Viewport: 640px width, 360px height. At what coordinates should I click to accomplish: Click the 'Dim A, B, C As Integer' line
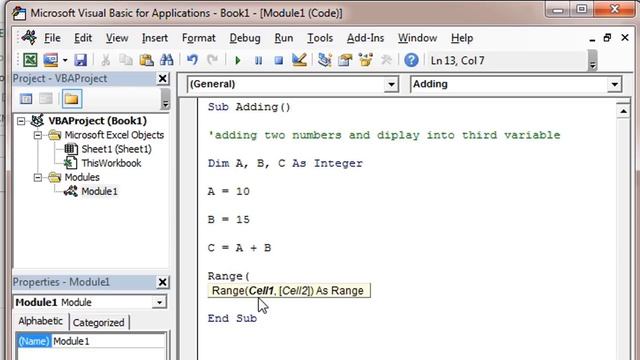point(285,163)
